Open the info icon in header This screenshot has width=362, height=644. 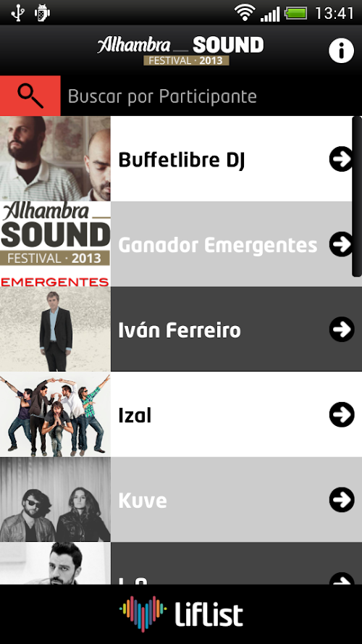coord(341,51)
